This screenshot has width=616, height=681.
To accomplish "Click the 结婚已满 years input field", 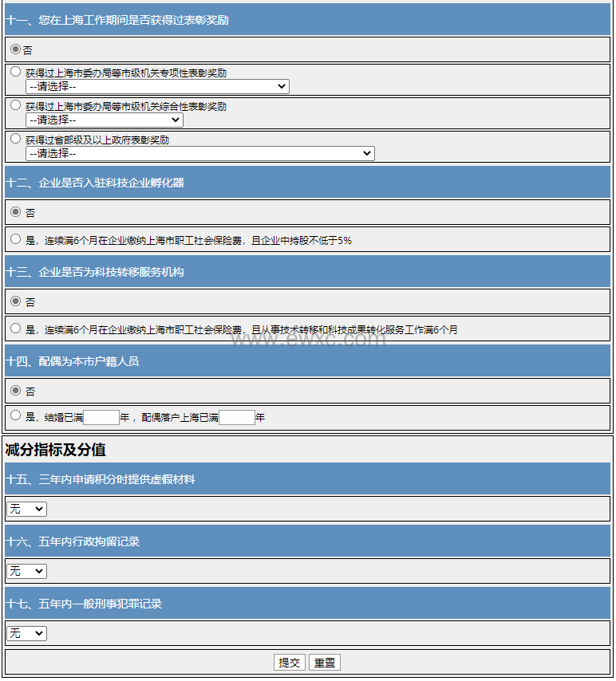I will coord(101,417).
